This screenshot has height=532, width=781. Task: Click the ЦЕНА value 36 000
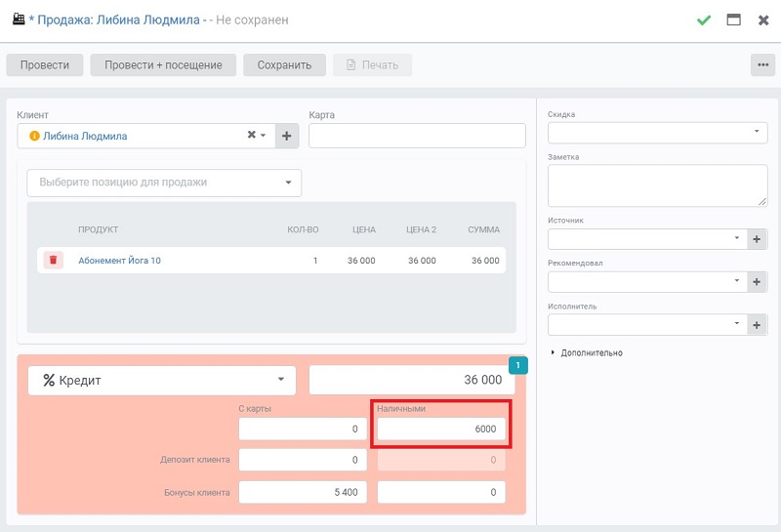tap(361, 261)
